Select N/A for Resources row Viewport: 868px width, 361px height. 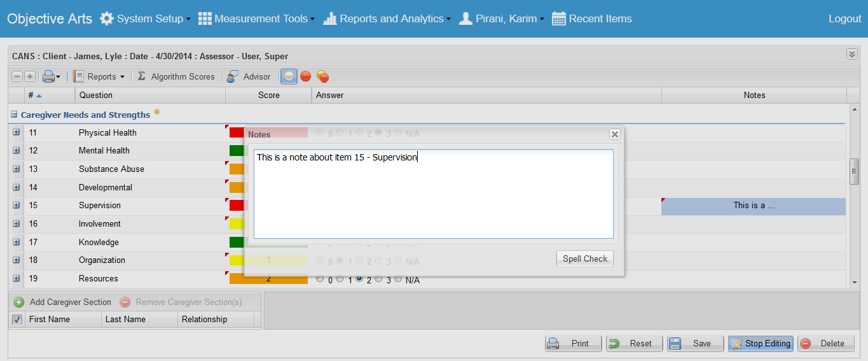[x=398, y=279]
